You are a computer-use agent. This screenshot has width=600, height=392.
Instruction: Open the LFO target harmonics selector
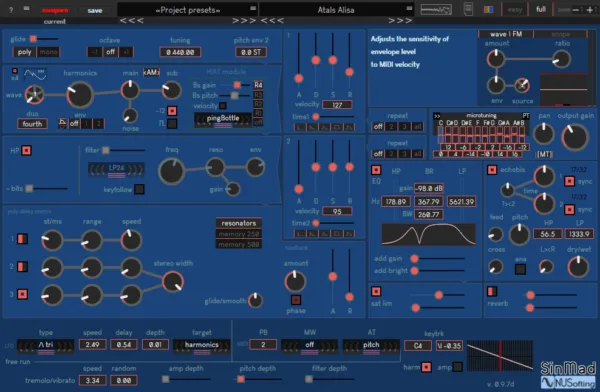point(202,346)
